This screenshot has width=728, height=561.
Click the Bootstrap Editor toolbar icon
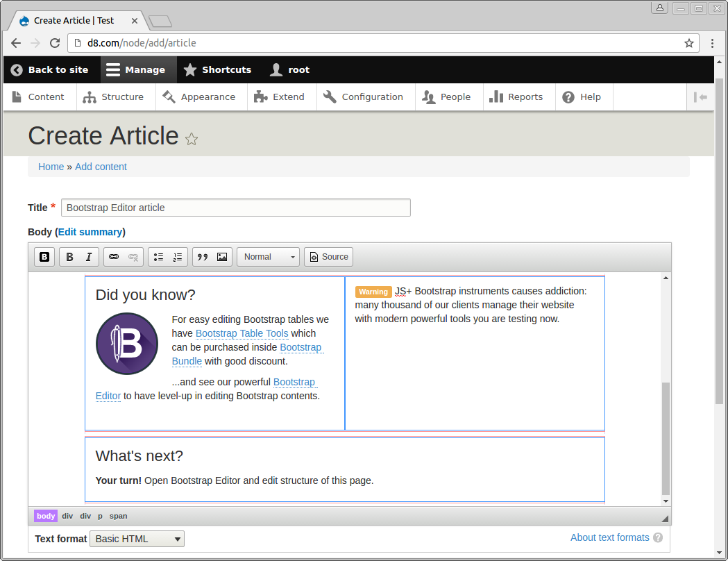tap(44, 257)
